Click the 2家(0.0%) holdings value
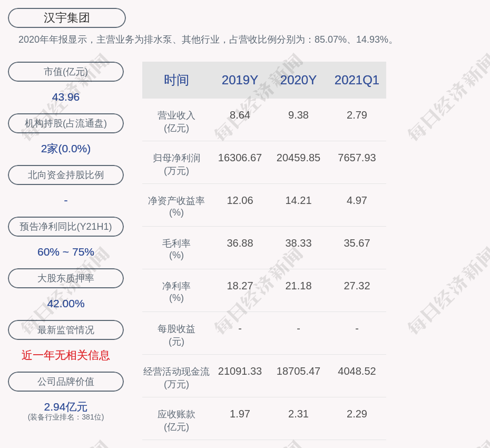Image resolution: width=490 pixels, height=448 pixels. (x=66, y=149)
